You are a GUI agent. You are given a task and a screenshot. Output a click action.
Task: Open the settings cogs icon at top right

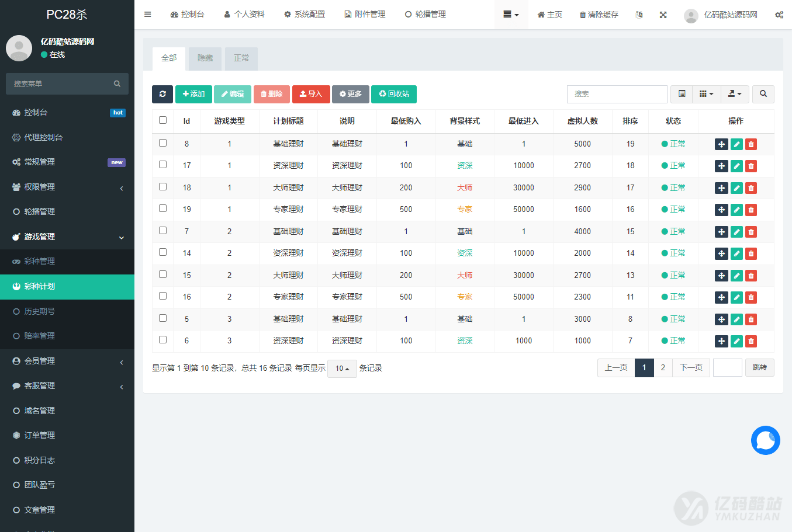tap(779, 15)
